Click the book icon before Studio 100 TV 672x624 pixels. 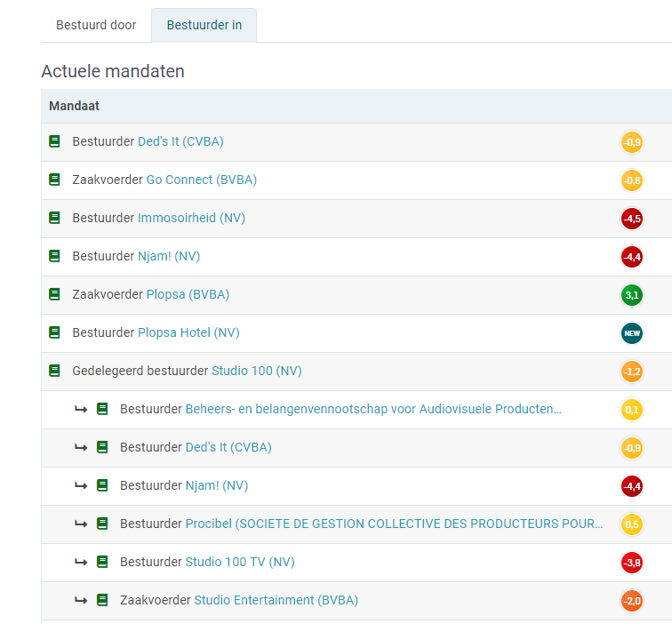tap(102, 562)
